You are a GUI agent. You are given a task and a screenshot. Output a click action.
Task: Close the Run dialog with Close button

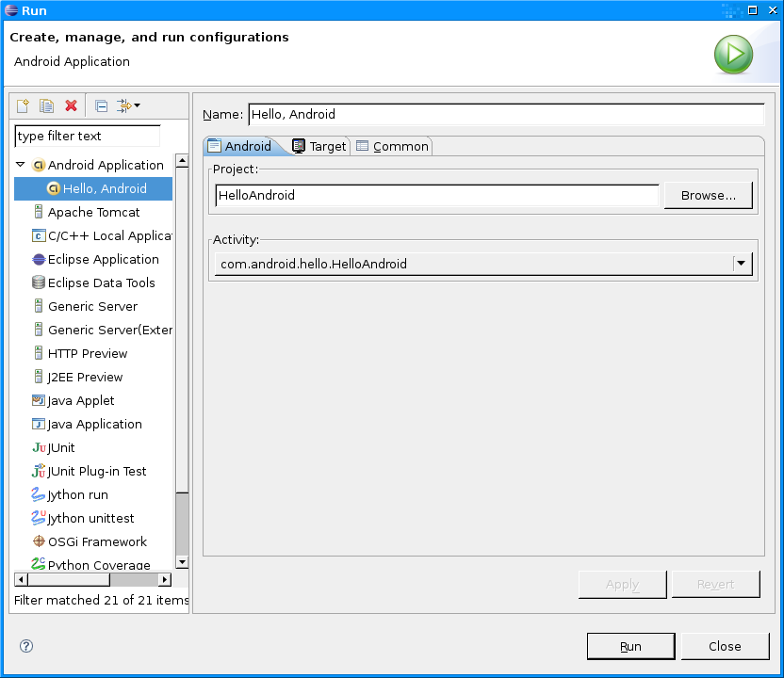(725, 646)
